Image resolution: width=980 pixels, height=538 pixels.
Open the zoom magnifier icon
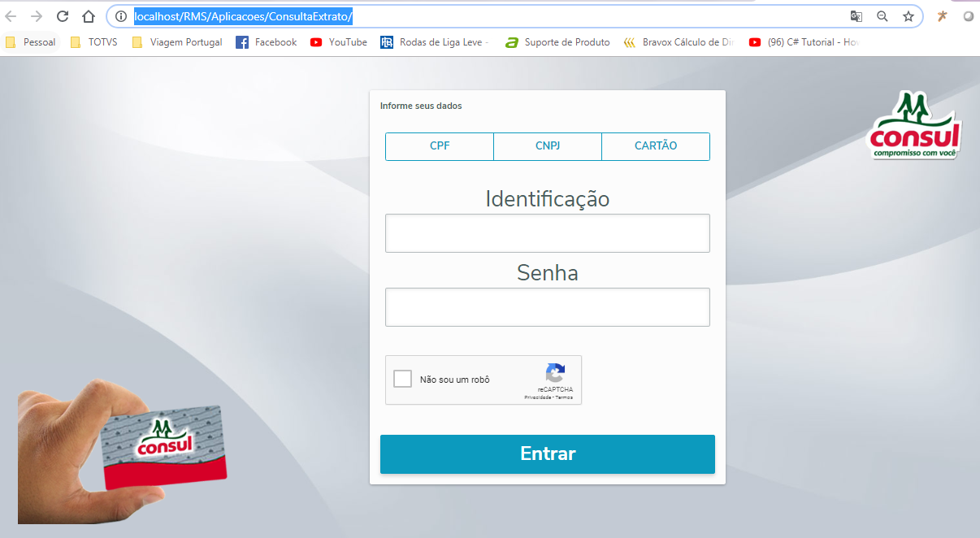coord(882,16)
